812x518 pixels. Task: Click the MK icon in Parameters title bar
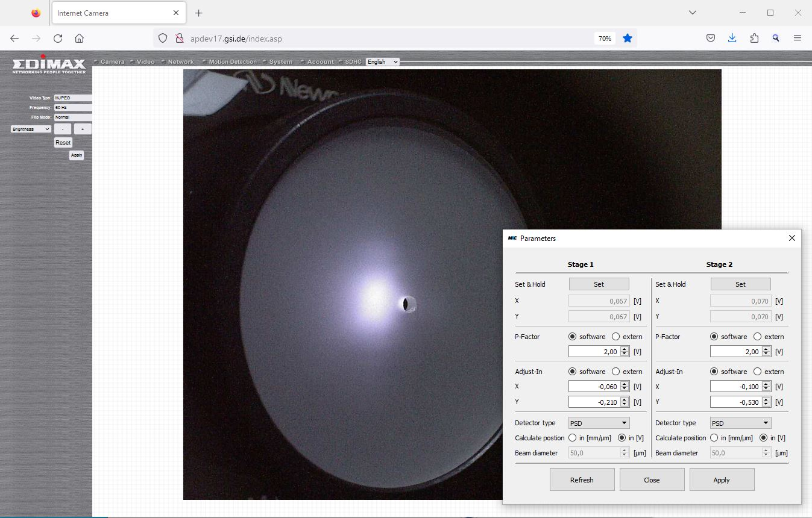pos(512,238)
